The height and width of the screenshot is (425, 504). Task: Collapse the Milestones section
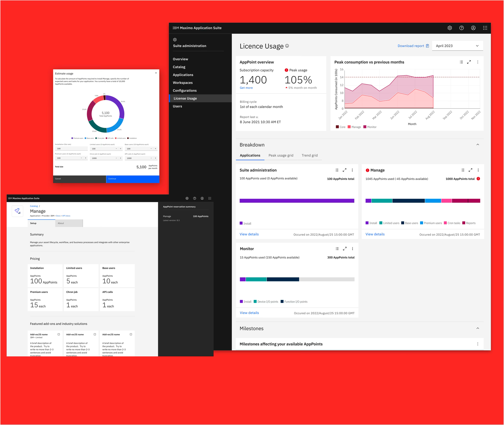coord(478,328)
